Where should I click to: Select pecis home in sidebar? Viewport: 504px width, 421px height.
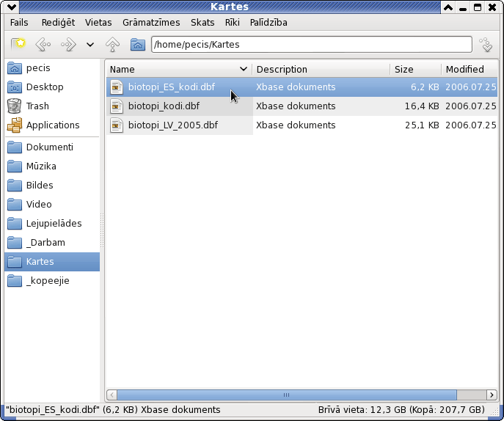coord(52,68)
